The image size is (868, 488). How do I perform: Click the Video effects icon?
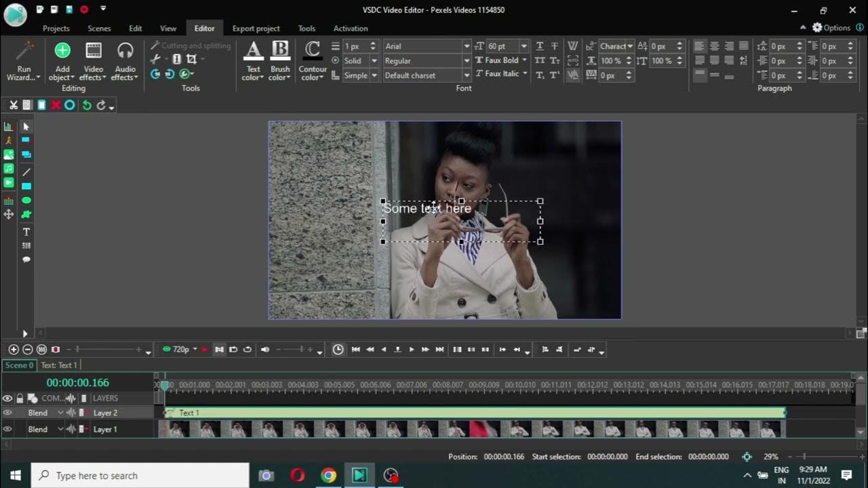click(94, 51)
